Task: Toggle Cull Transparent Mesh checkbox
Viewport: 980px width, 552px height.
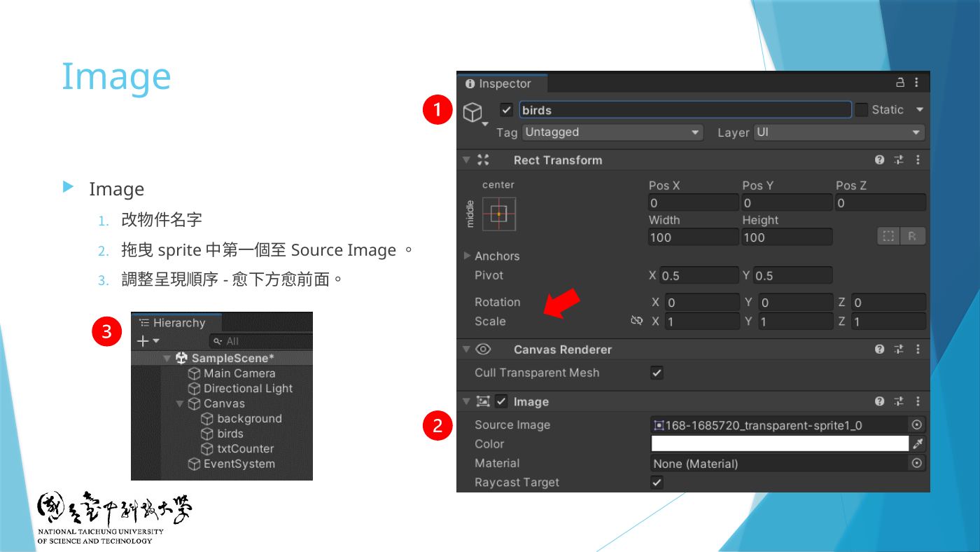Action: click(x=657, y=373)
